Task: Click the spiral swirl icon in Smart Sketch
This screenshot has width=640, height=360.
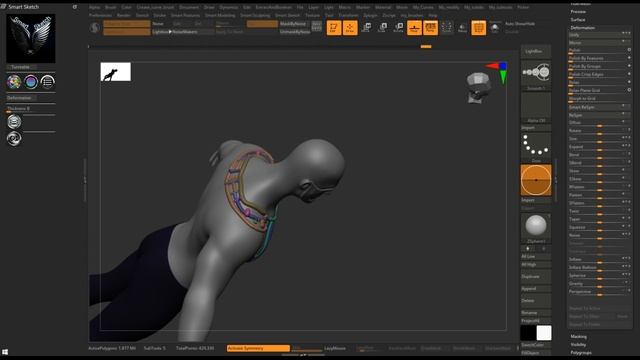Action: click(14, 139)
